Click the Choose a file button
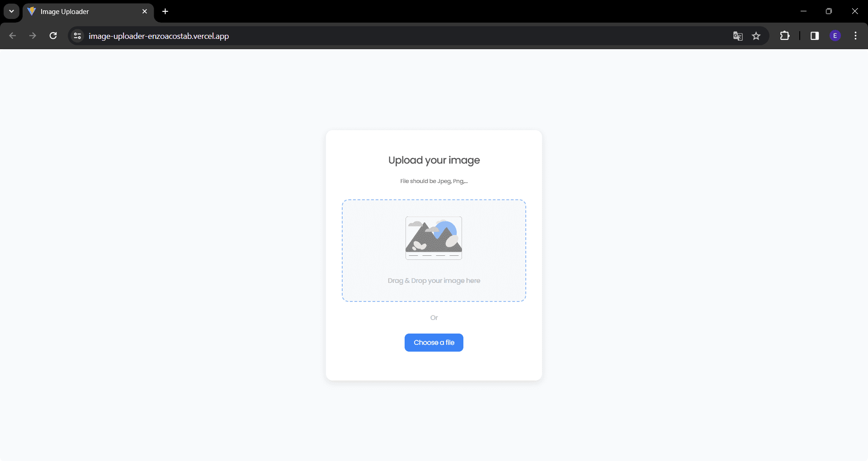 (x=434, y=343)
